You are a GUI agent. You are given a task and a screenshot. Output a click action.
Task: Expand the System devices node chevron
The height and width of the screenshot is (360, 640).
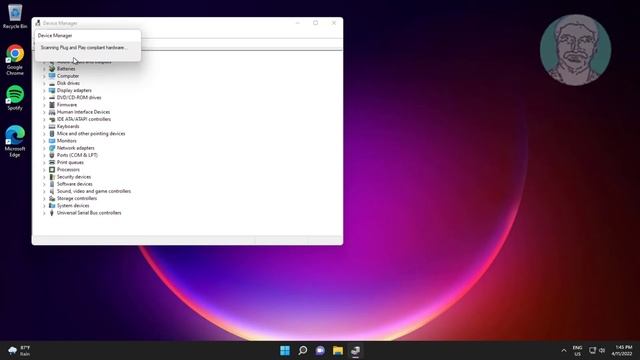[44, 206]
